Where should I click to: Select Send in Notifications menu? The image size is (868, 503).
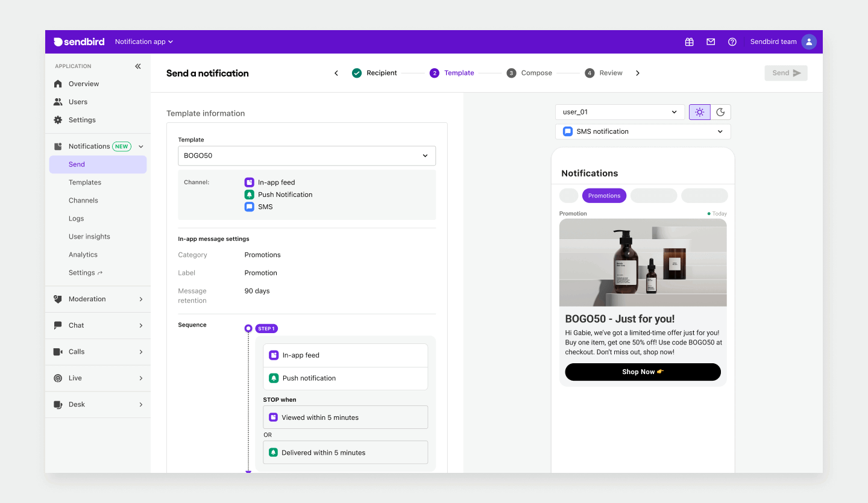(x=98, y=164)
